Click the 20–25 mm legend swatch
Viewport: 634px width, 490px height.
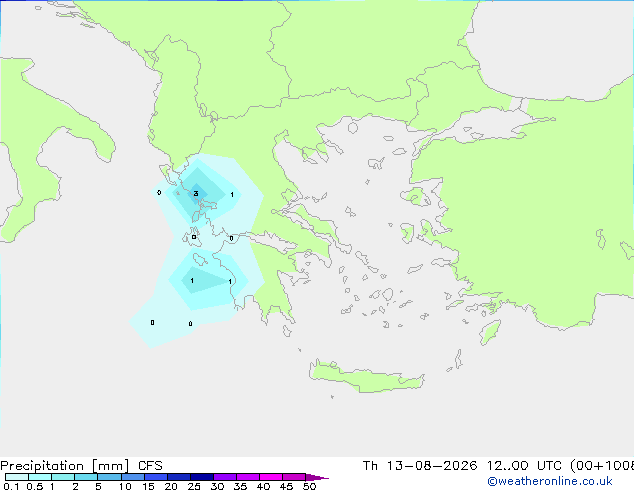(x=179, y=477)
